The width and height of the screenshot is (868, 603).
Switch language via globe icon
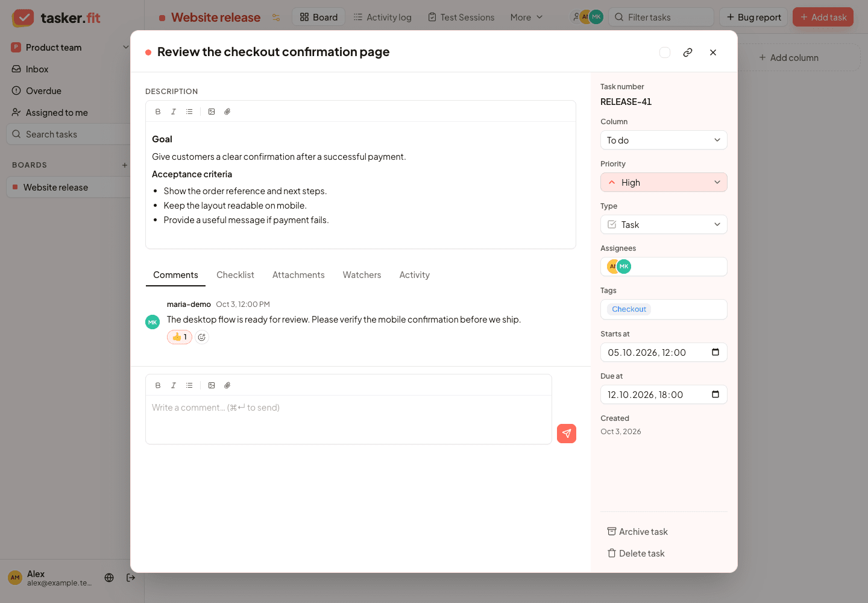coord(109,578)
